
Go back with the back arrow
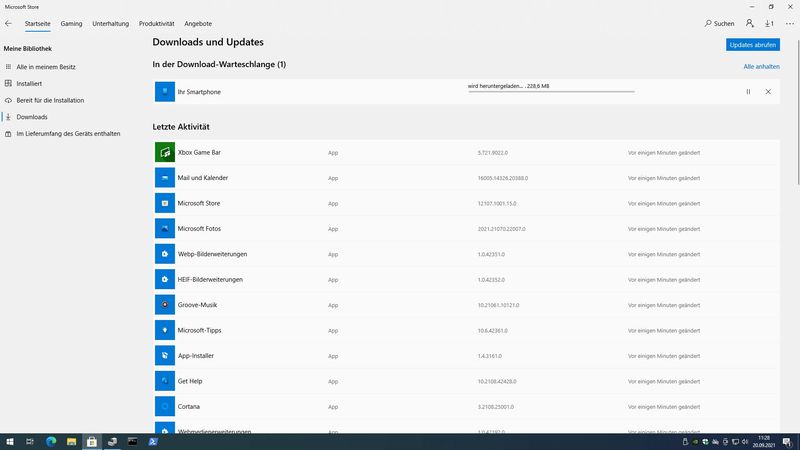pos(8,23)
